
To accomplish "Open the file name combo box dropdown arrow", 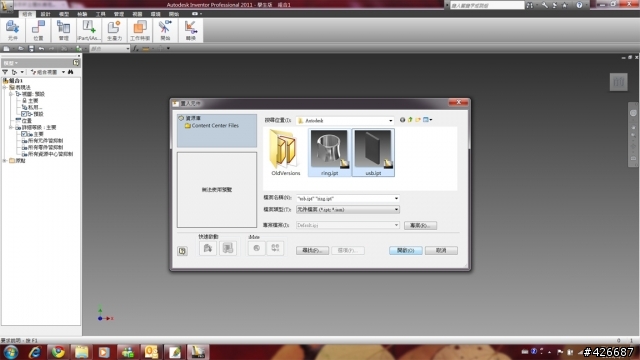I will point(396,198).
